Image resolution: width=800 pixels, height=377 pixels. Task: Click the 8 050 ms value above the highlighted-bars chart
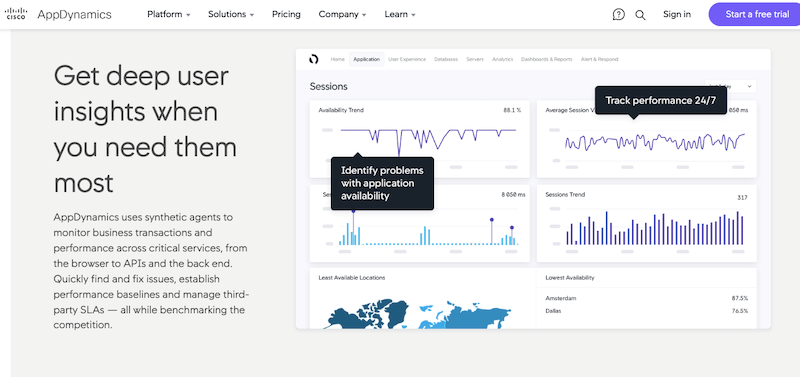[x=513, y=194]
